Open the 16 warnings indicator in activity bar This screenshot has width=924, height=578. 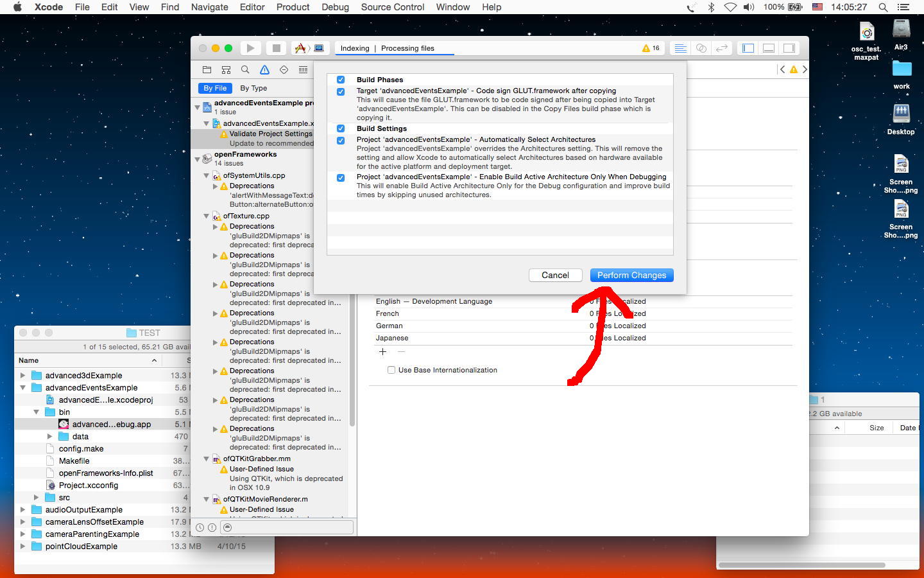(651, 48)
